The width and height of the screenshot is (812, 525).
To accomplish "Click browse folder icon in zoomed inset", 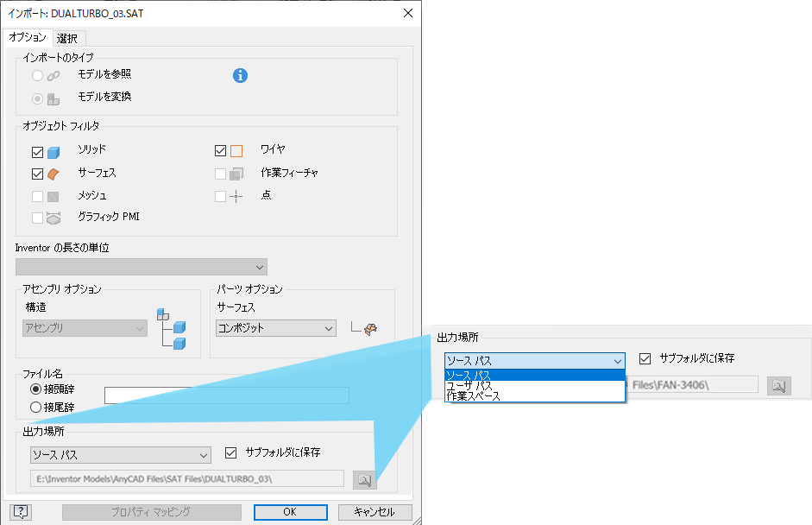I will click(779, 386).
